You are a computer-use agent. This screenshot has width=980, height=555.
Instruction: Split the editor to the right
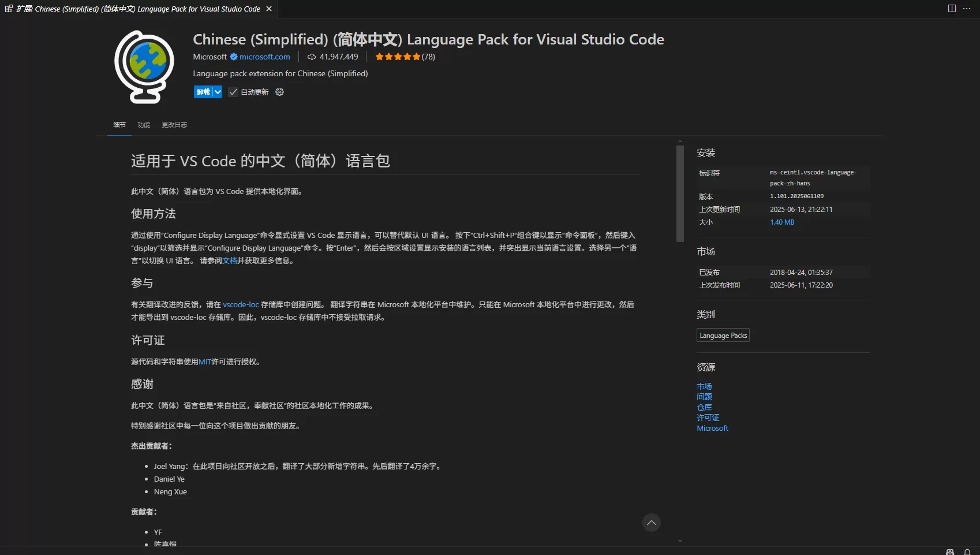click(x=952, y=9)
